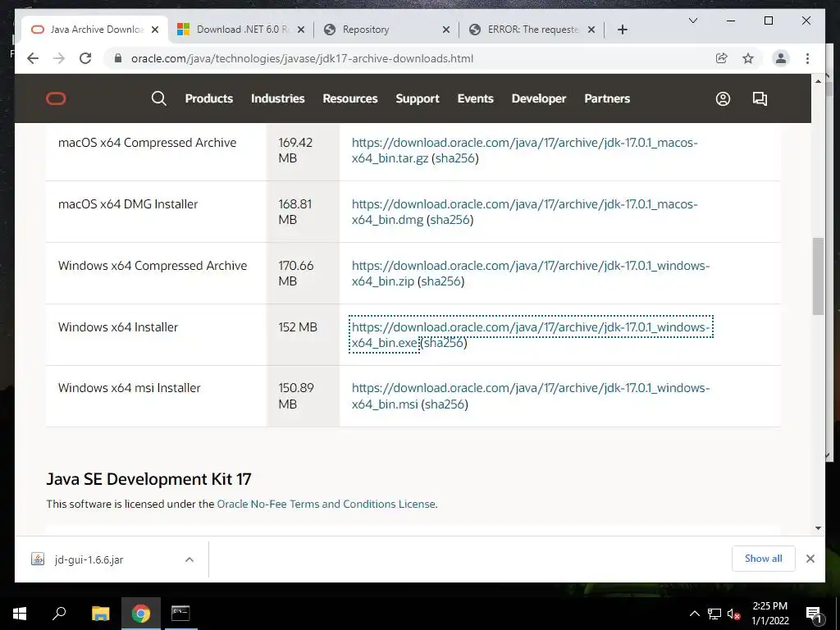Show hidden system tray icons
Viewport: 840px width, 630px height.
click(x=694, y=614)
